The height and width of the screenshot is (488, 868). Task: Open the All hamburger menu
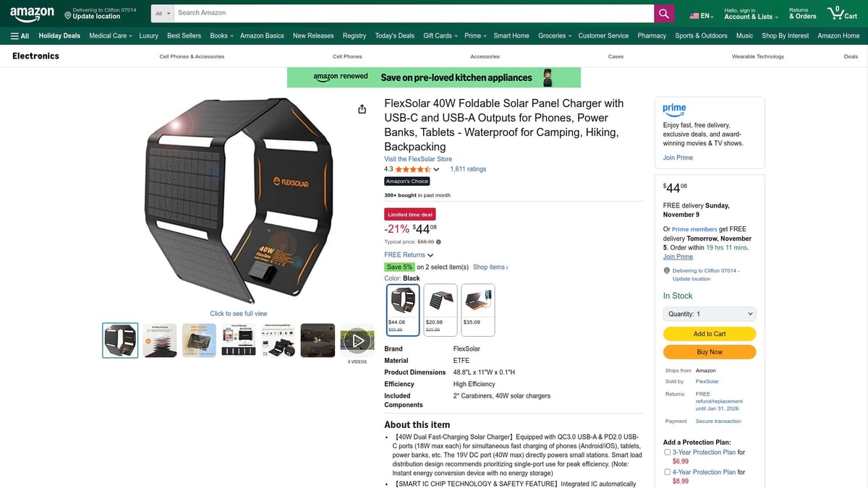click(20, 35)
